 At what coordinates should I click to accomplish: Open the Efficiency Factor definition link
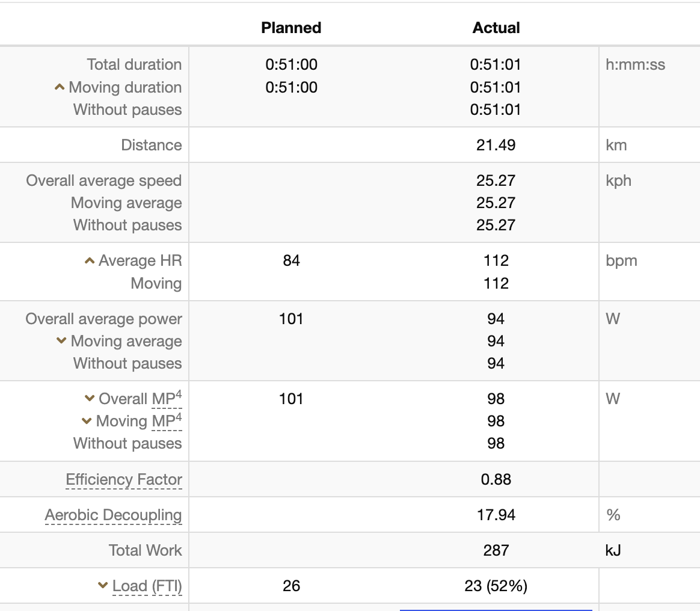pos(124,479)
